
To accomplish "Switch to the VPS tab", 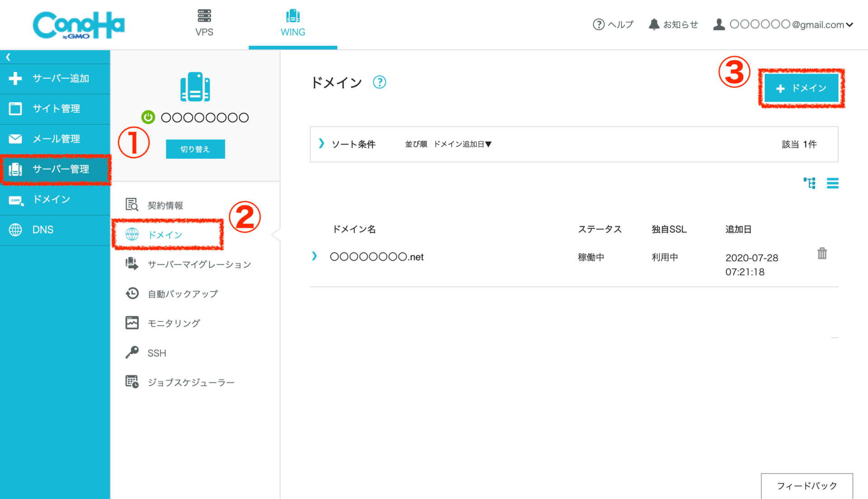I will tap(204, 24).
